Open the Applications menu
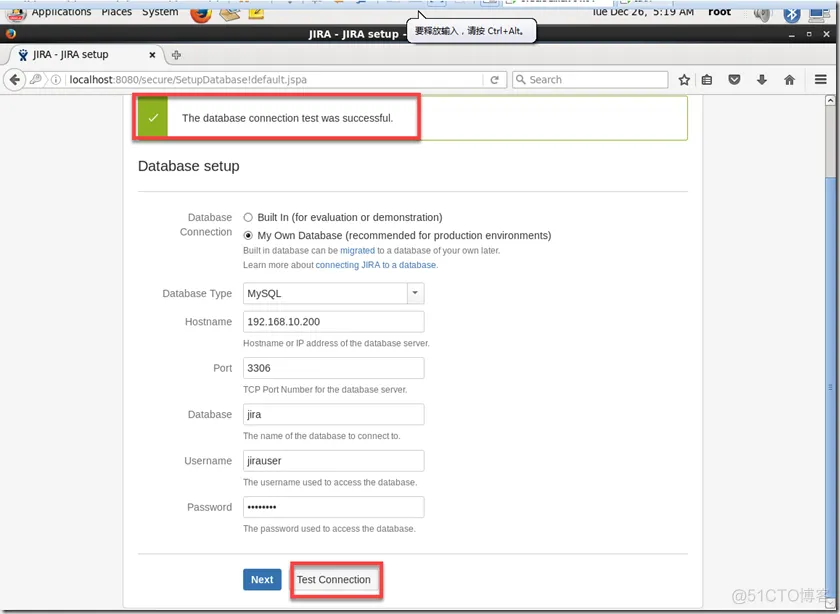Image resolution: width=840 pixels, height=614 pixels. 61,12
